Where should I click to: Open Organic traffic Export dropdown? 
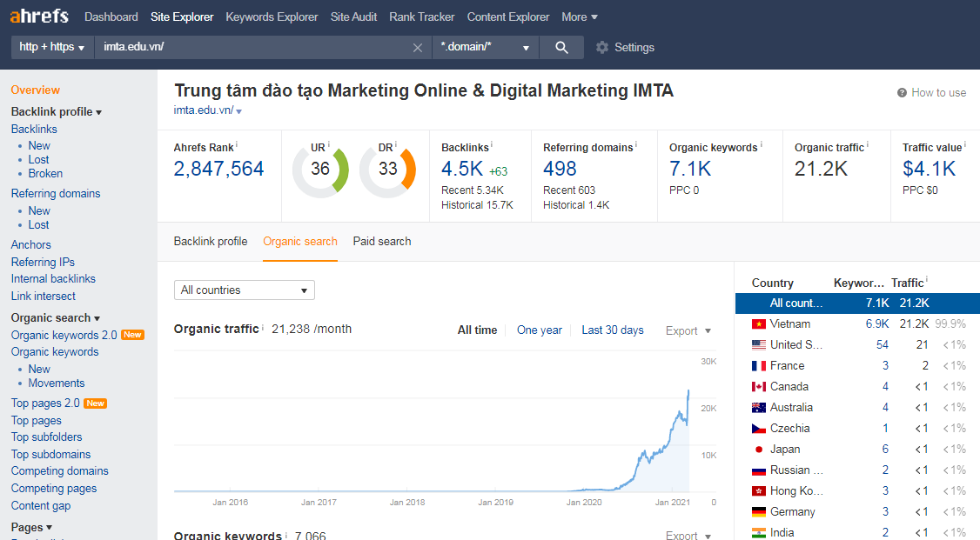point(688,330)
